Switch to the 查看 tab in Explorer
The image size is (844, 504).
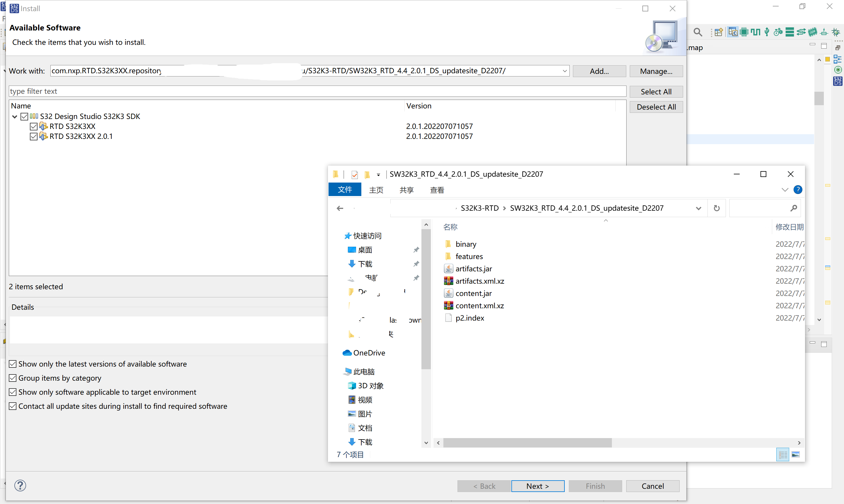[x=437, y=190]
